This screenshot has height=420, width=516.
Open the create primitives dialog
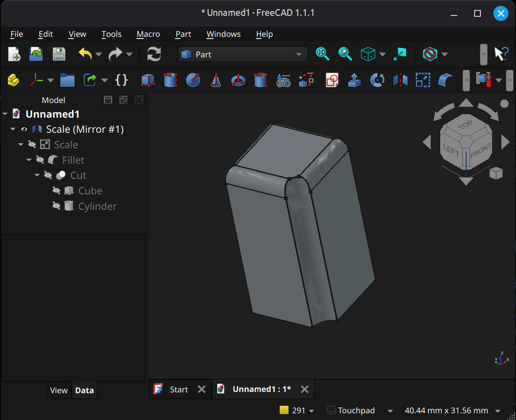(x=284, y=80)
